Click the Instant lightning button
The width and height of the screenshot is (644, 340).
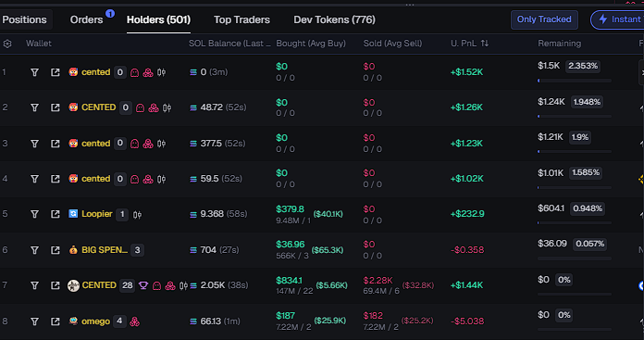618,19
